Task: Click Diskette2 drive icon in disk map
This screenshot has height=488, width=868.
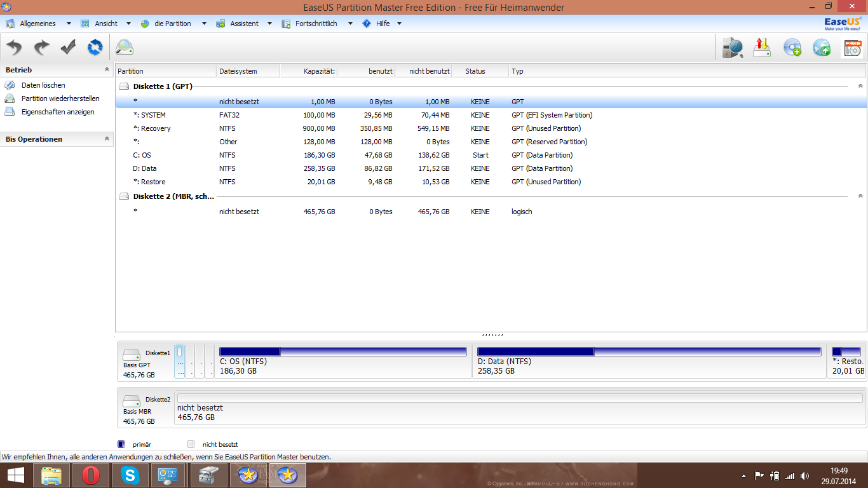Action: coord(132,400)
